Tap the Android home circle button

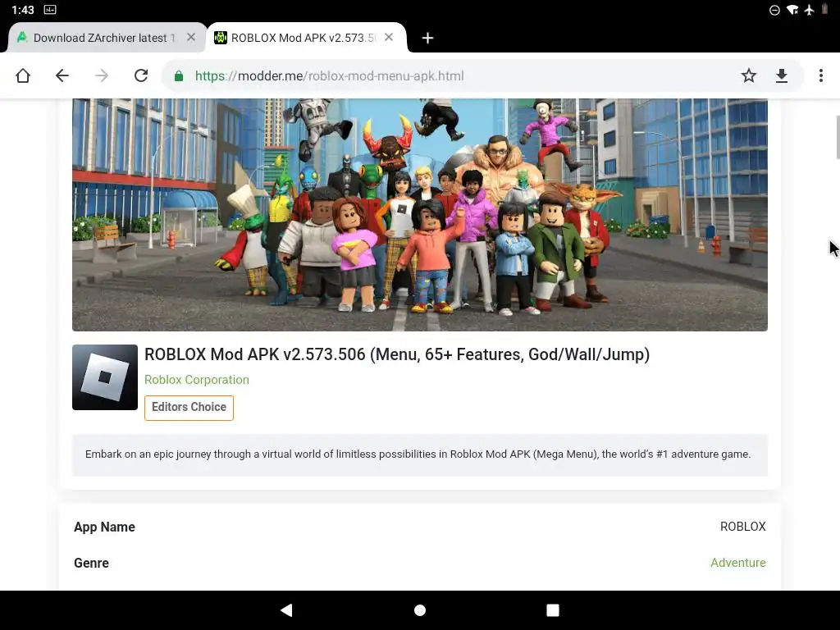(420, 610)
